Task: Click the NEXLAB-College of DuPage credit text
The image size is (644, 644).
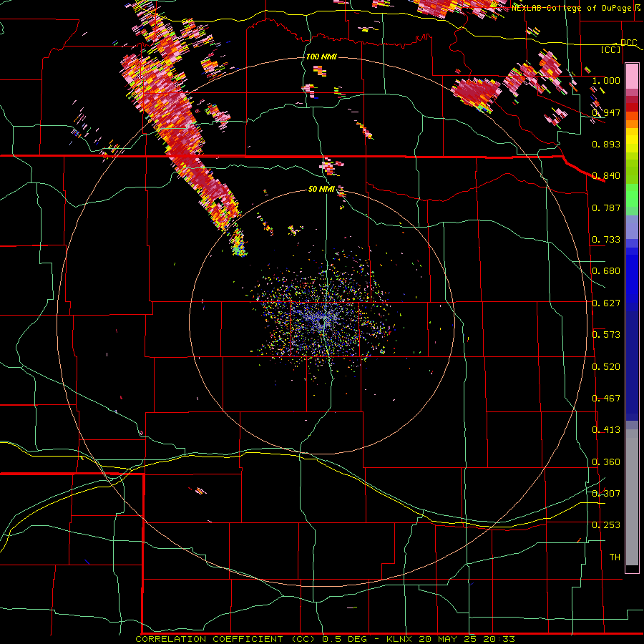Action: pyautogui.click(x=575, y=8)
